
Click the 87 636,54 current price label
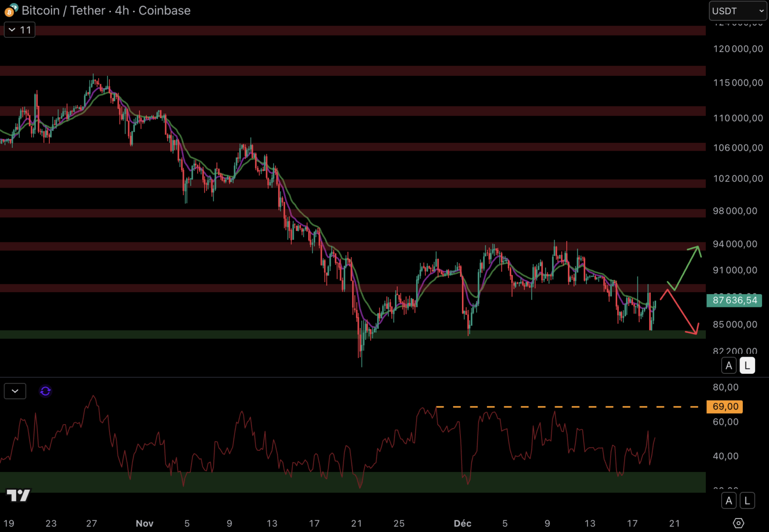734,300
